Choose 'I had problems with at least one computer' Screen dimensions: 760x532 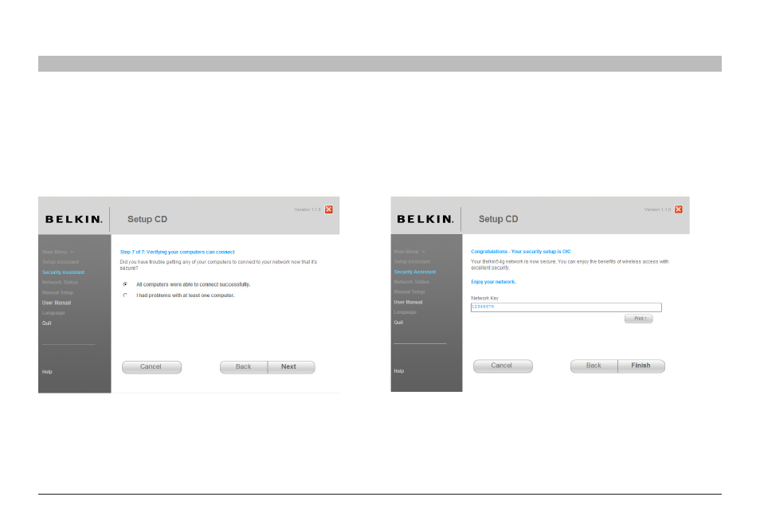pos(126,295)
